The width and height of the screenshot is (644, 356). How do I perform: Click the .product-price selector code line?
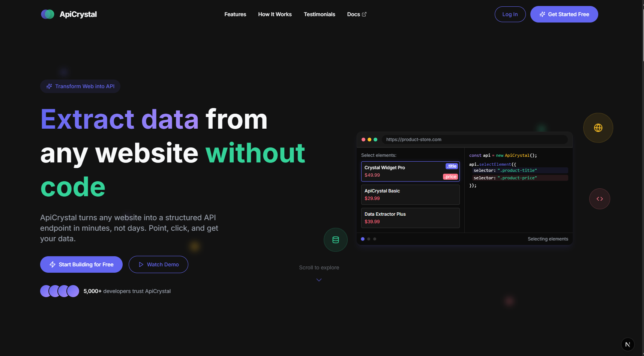(520, 178)
